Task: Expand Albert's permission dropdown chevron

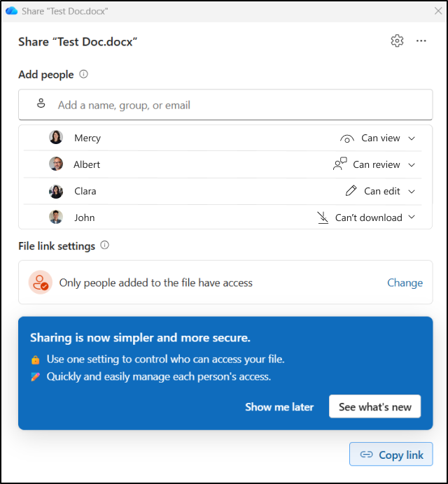Action: [412, 165]
